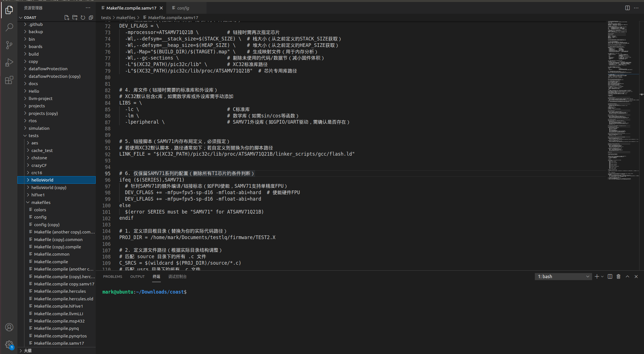
Task: Delete the current terminal with trash icon
Action: (x=618, y=276)
